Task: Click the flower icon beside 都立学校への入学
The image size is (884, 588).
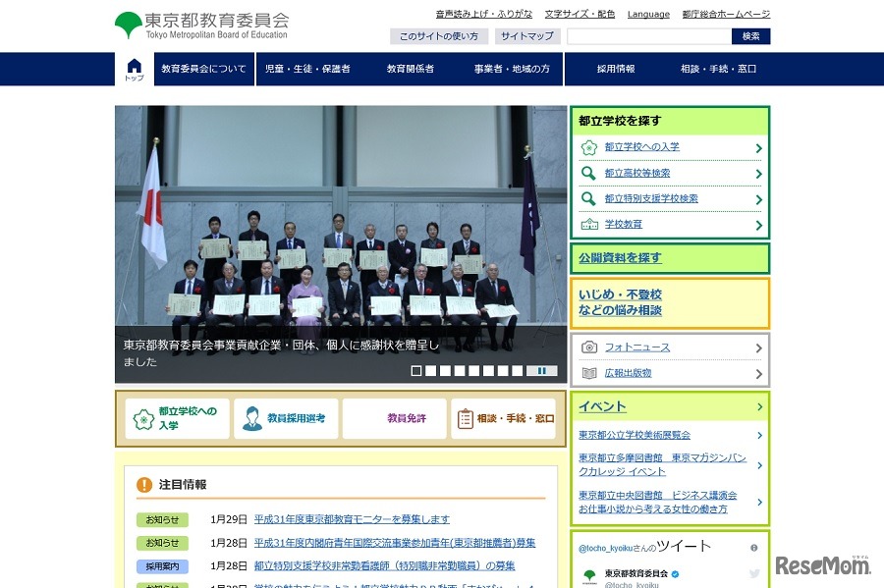Action: [588, 147]
